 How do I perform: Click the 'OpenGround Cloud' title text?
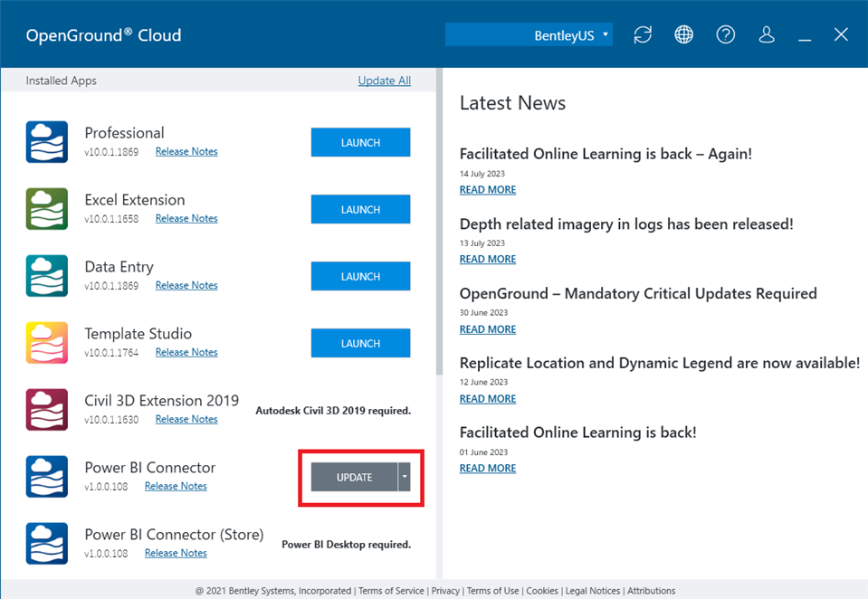pos(103,35)
